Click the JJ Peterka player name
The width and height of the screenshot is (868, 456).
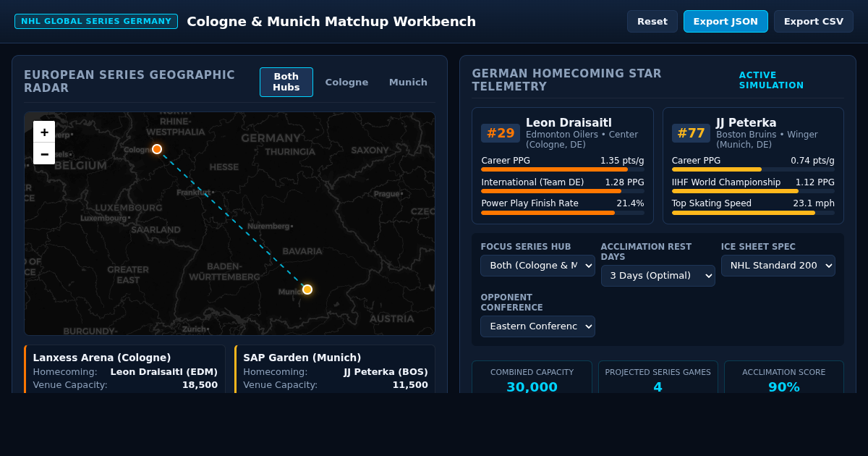coord(746,123)
